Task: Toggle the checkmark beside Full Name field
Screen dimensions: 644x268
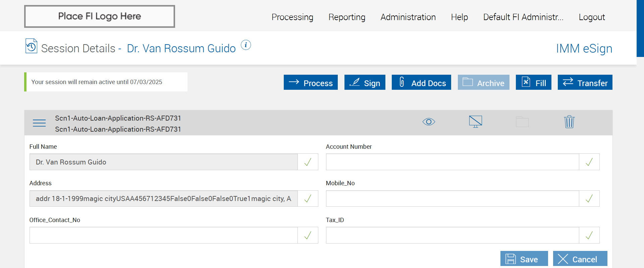Action: (308, 162)
